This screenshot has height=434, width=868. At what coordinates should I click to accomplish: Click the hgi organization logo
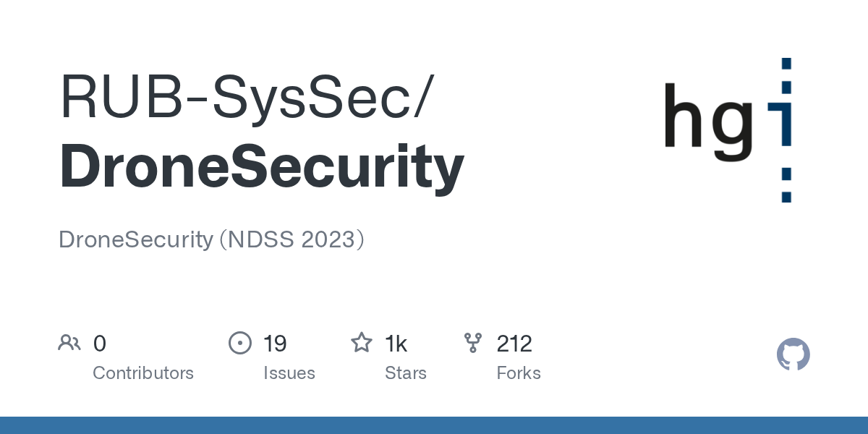(x=728, y=129)
